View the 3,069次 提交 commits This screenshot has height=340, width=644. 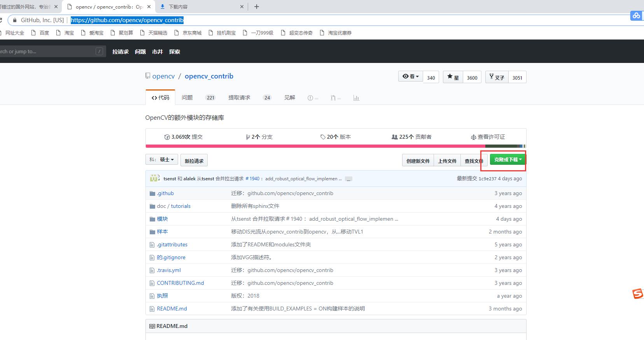point(184,137)
